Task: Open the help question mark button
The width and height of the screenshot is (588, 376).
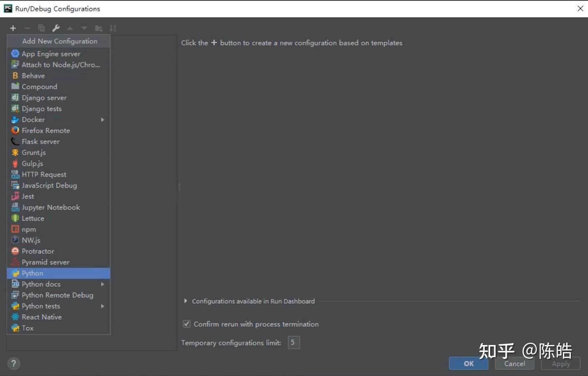Action: point(14,363)
